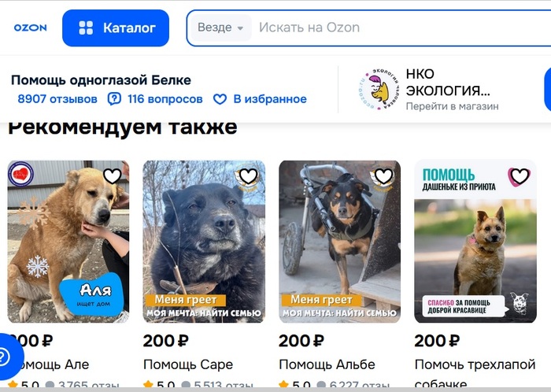Open the Каталог menu
551x392 pixels.
pos(116,28)
